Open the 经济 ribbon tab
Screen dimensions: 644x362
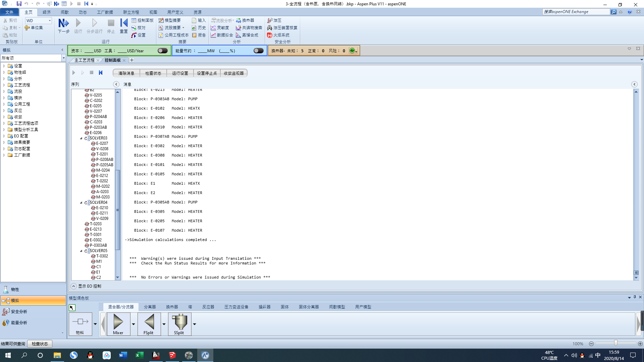pos(47,12)
